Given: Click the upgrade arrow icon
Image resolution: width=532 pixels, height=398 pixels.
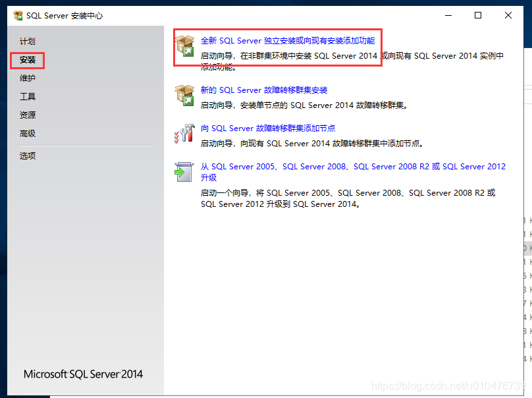Looking at the screenshot, I should point(184,172).
